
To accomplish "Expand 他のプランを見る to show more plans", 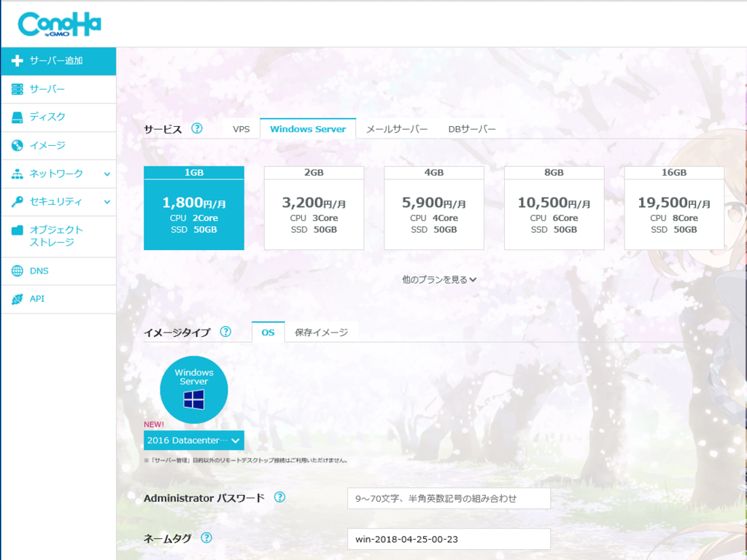I will 438,279.
